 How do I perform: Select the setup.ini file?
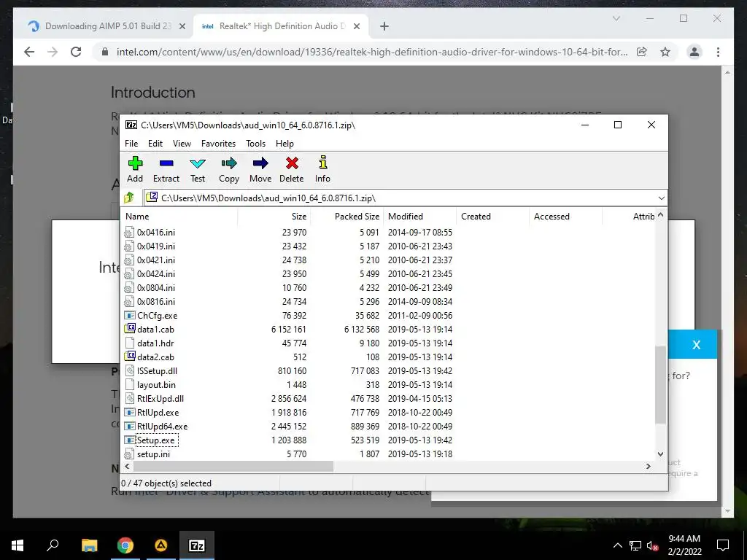153,454
